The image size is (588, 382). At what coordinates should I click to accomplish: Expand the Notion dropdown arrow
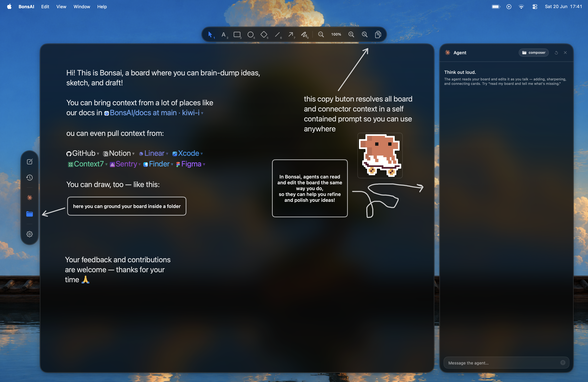133,154
